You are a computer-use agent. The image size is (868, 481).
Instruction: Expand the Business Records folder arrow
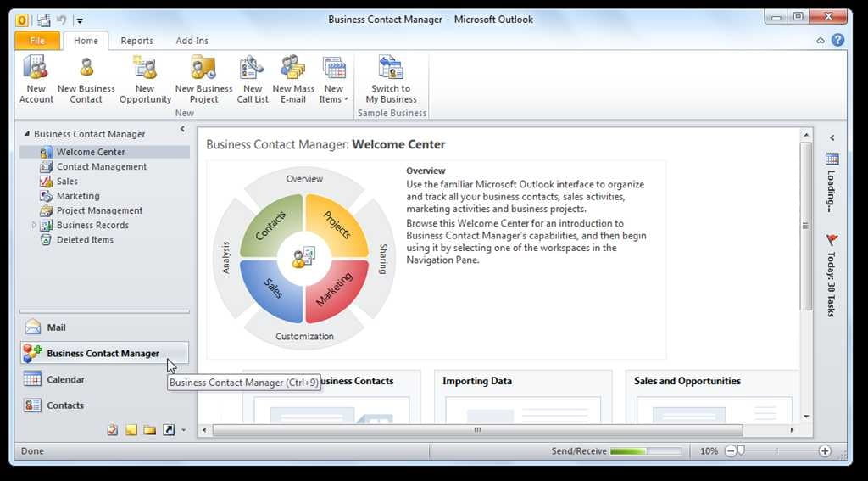pyautogui.click(x=34, y=225)
